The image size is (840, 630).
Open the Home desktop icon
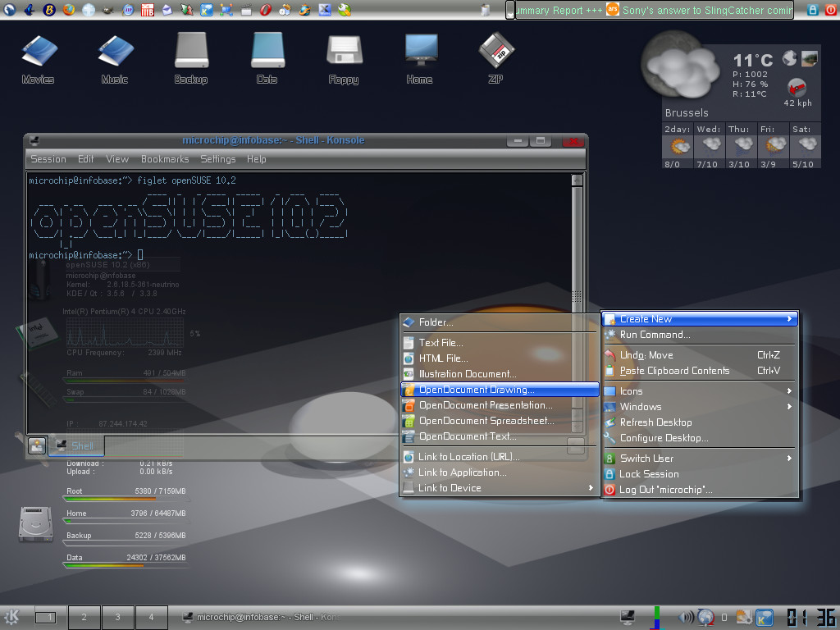point(420,58)
